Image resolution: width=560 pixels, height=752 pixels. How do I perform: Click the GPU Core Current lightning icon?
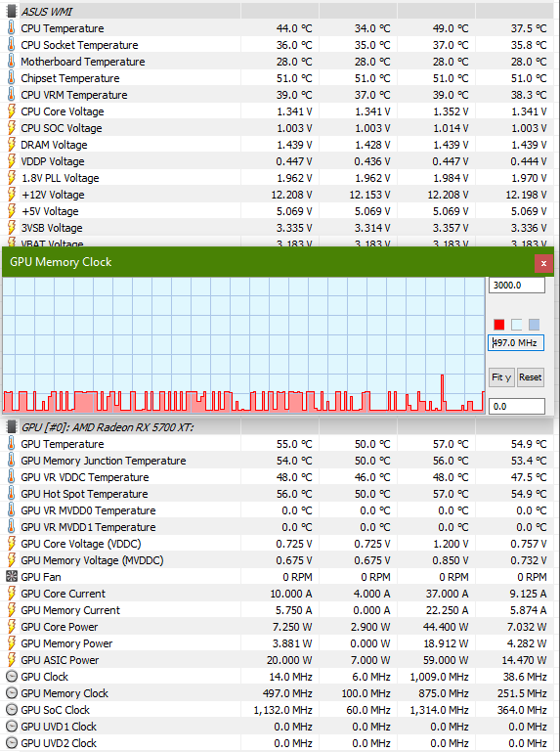point(12,594)
